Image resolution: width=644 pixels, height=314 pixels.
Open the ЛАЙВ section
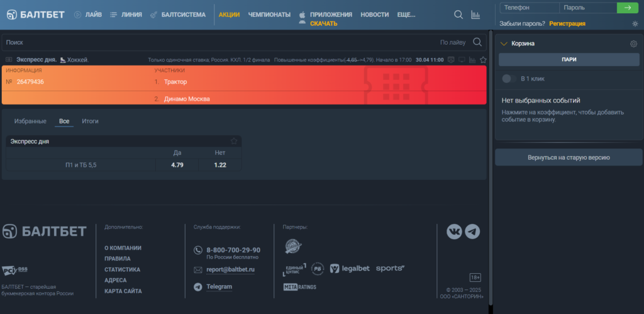(x=88, y=15)
